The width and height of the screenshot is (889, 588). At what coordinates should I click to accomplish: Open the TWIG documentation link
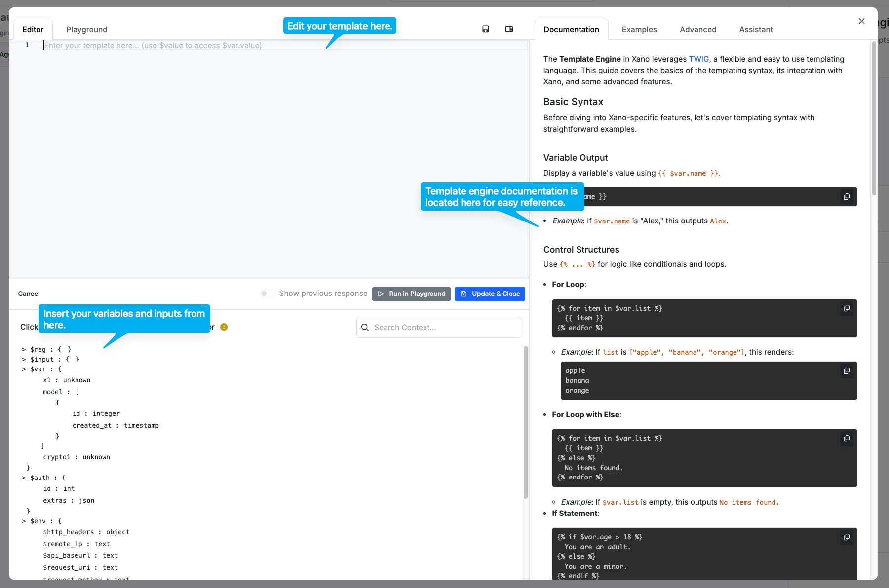[698, 59]
